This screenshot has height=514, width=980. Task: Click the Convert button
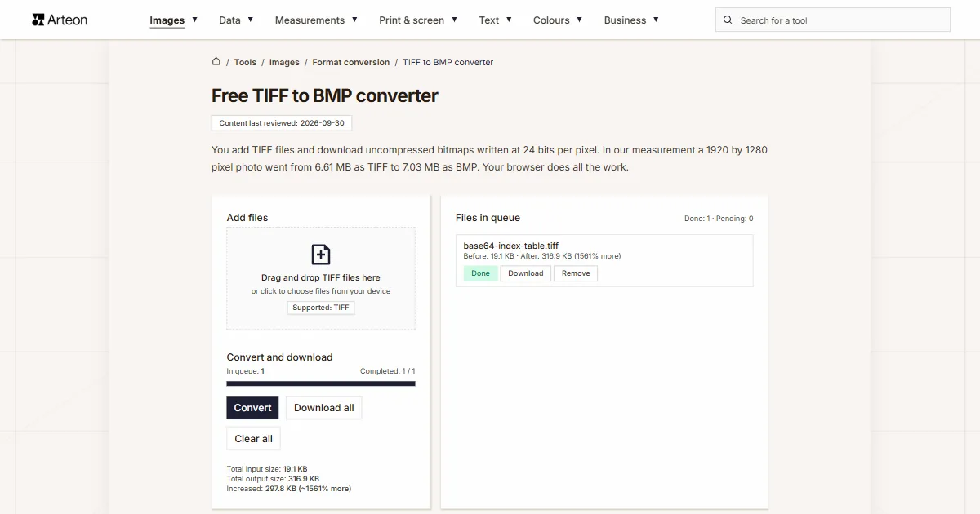(x=252, y=408)
